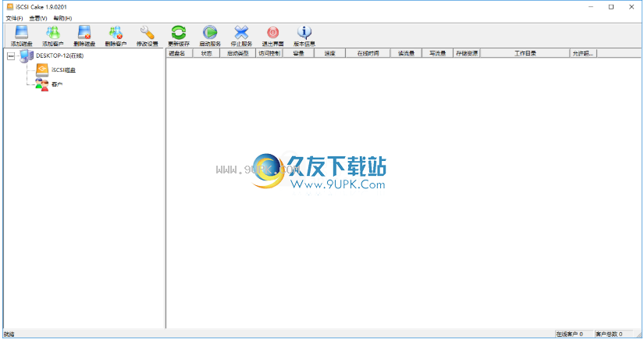Open the 查看(V) menu
This screenshot has height=343, width=644.
(x=38, y=18)
